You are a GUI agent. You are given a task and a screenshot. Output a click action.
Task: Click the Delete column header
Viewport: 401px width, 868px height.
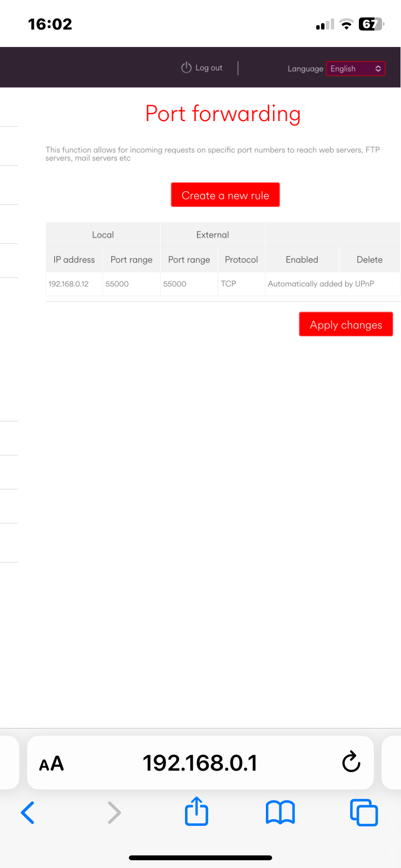370,260
